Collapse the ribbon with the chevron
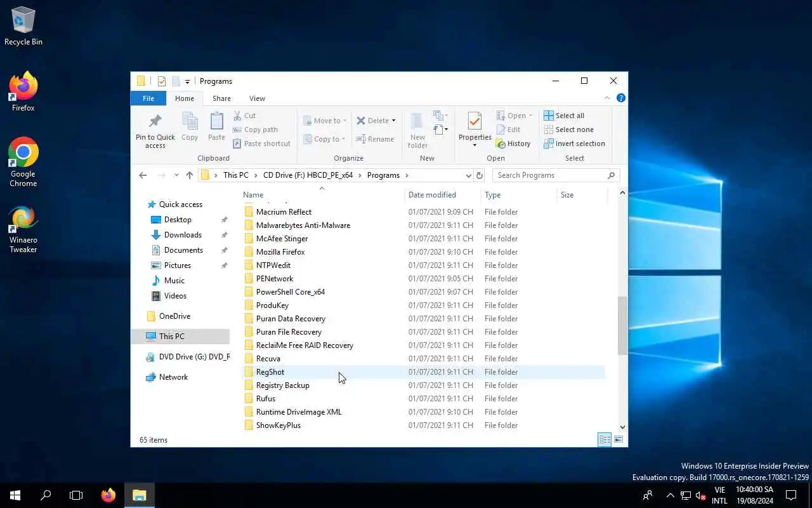The height and width of the screenshot is (508, 812). 607,98
